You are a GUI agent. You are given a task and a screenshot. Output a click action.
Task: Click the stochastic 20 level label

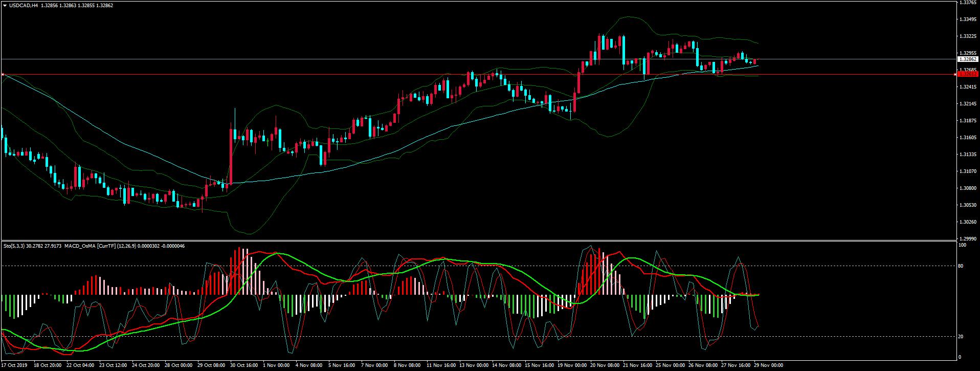(x=960, y=336)
